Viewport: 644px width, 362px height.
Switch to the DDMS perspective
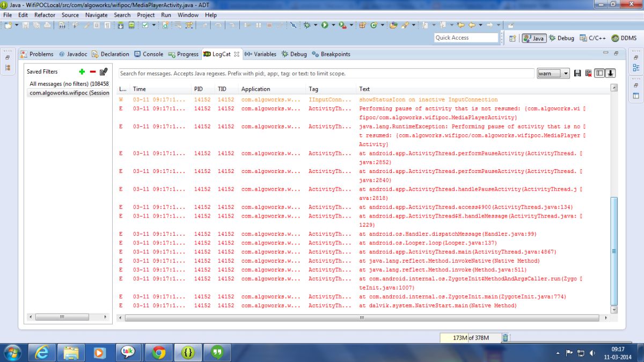(x=624, y=38)
